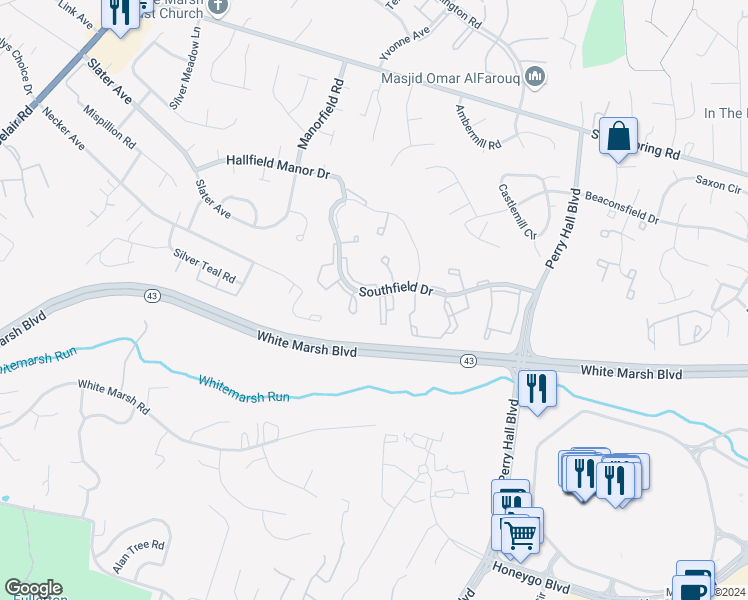
Task: Click the Route 43 shield on left
Action: point(152,296)
